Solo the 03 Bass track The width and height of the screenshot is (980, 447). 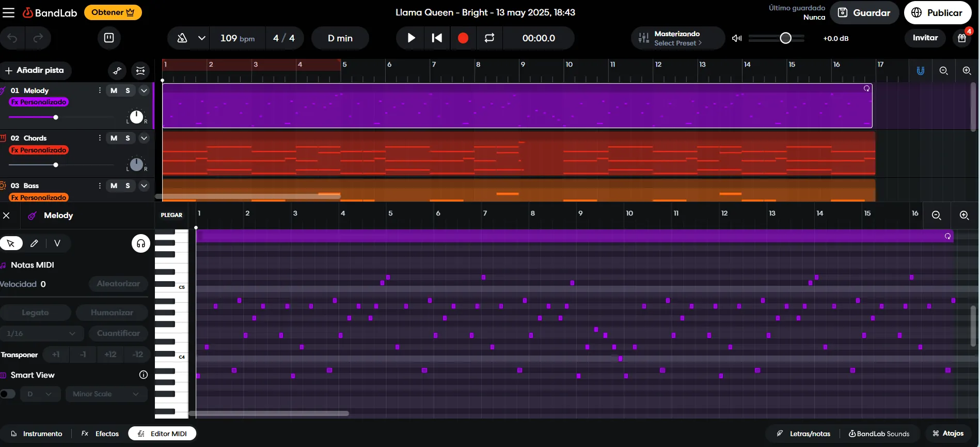coord(128,186)
